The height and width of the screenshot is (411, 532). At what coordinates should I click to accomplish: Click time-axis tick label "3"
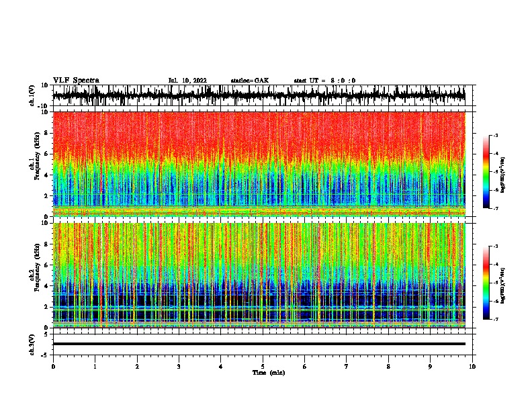click(x=179, y=367)
